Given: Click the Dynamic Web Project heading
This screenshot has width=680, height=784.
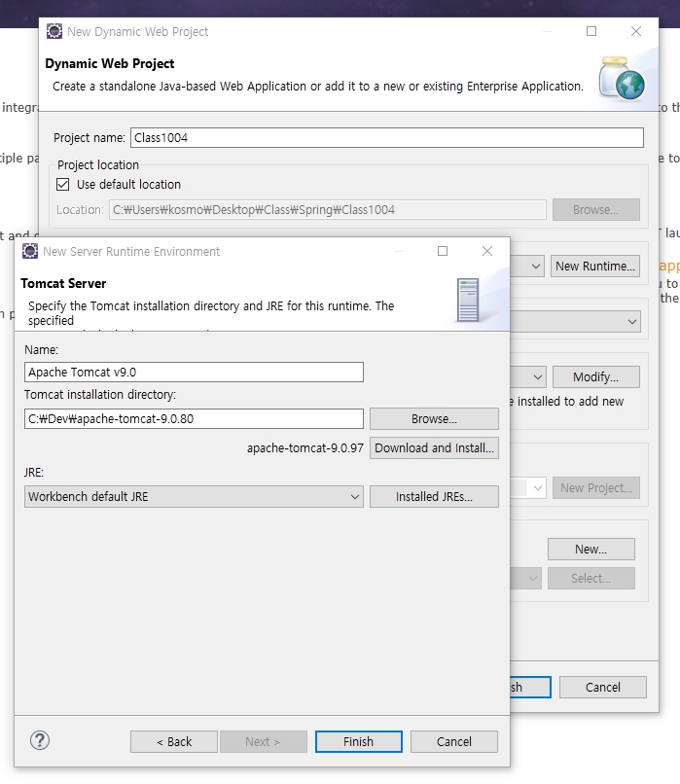Looking at the screenshot, I should pos(110,63).
